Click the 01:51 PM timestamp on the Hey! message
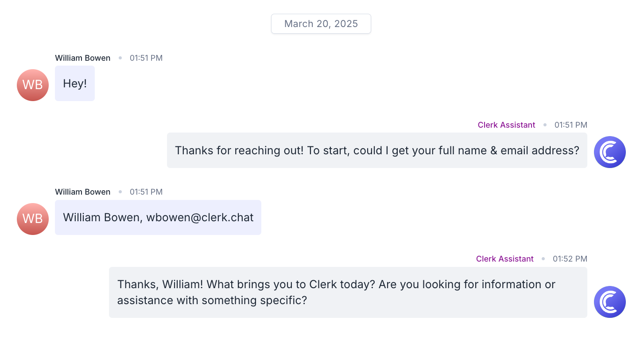This screenshot has height=360, width=644. coord(146,58)
